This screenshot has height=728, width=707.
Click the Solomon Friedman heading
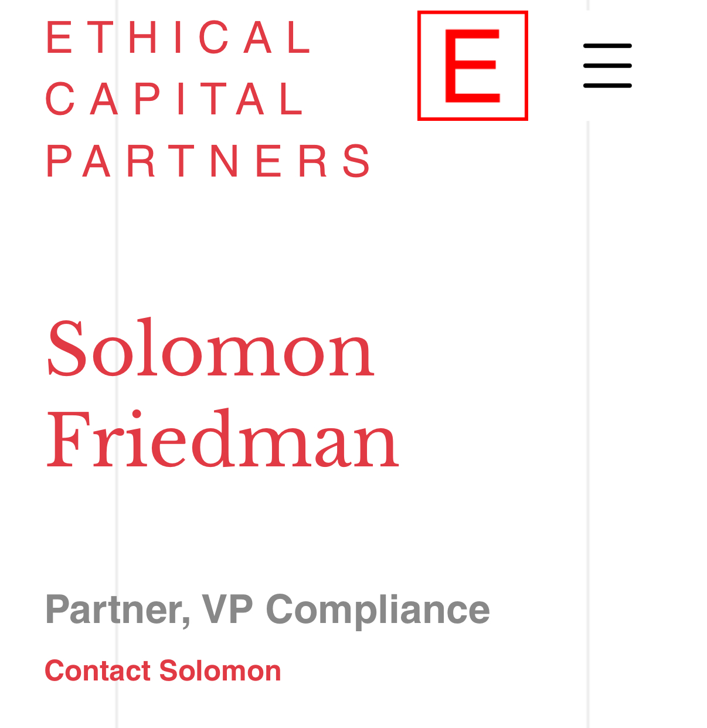pyautogui.click(x=223, y=395)
